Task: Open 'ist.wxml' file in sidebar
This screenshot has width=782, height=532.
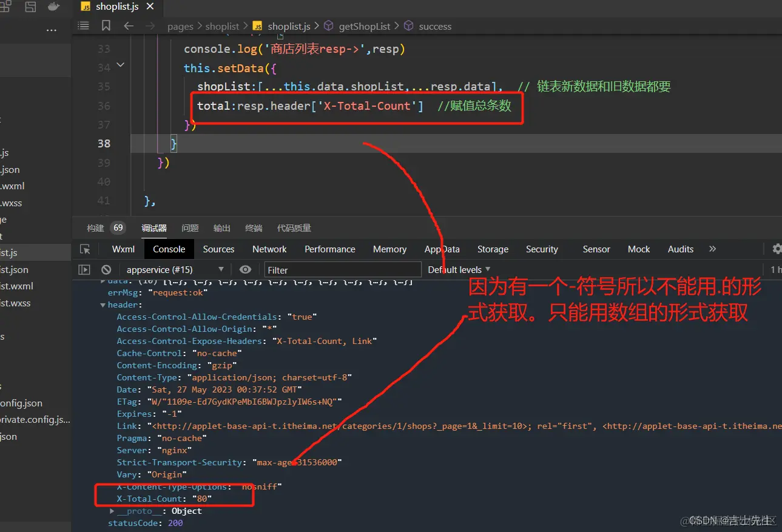Action: pos(17,286)
